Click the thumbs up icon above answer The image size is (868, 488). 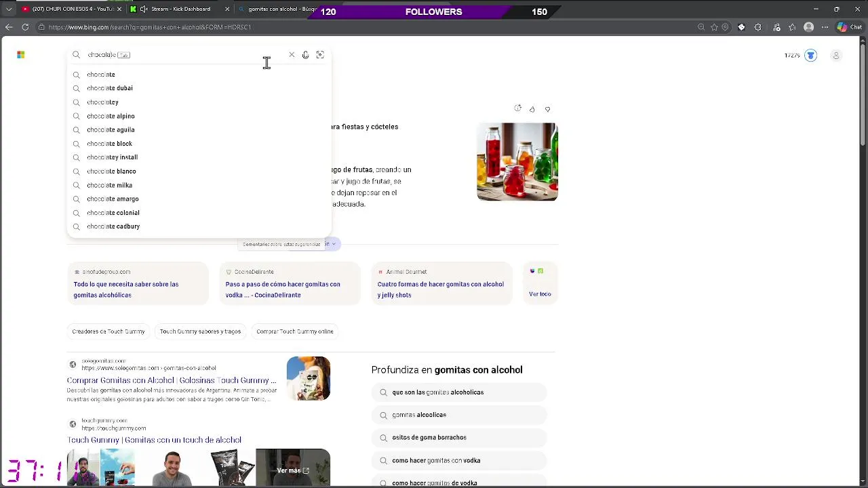(532, 109)
